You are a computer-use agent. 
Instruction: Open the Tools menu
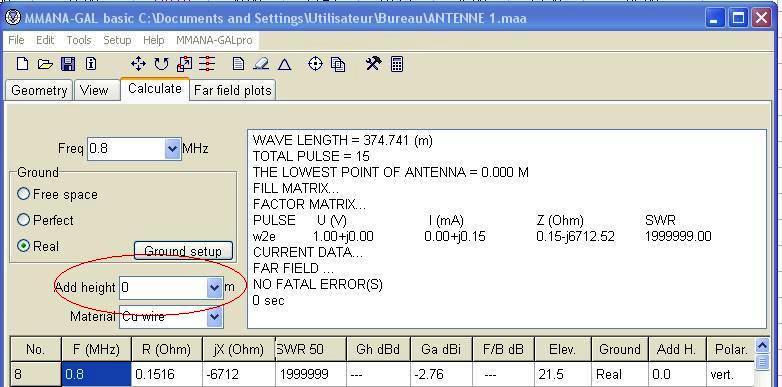tap(79, 40)
